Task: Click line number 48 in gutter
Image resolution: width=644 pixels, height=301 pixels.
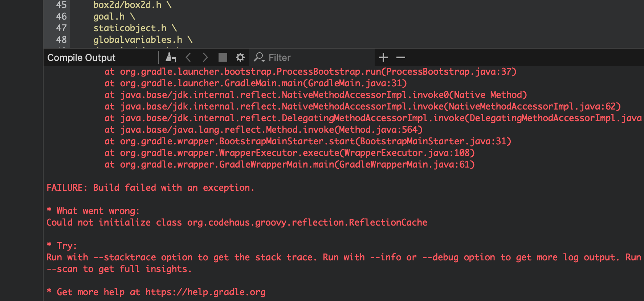Action: 61,40
